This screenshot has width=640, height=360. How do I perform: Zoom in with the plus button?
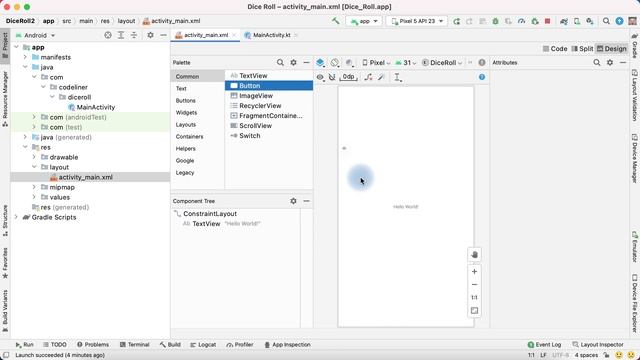474,271
